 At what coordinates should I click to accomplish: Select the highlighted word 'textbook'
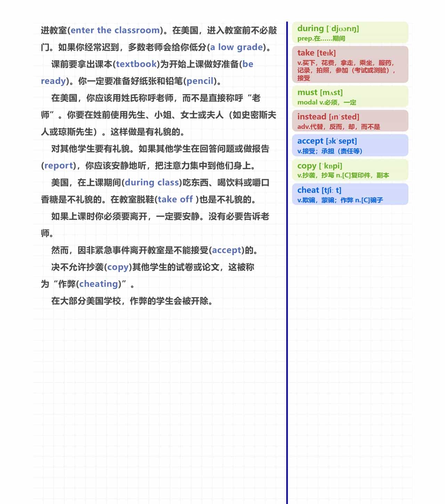[x=136, y=64]
